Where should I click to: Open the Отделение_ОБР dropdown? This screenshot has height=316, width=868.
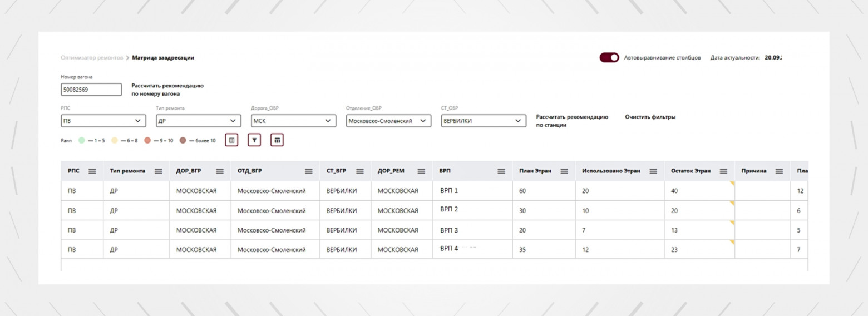click(388, 121)
